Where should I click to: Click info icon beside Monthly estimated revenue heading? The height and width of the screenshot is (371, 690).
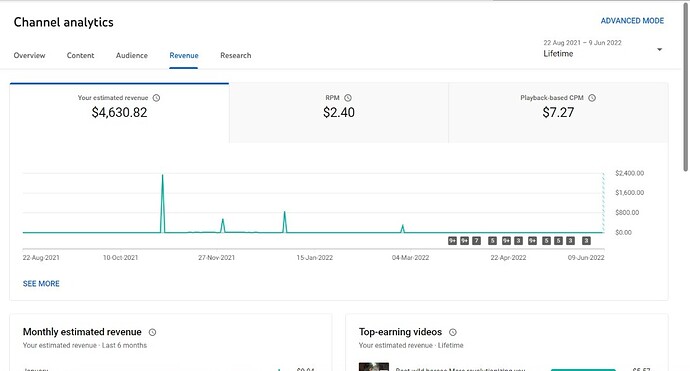(x=152, y=332)
